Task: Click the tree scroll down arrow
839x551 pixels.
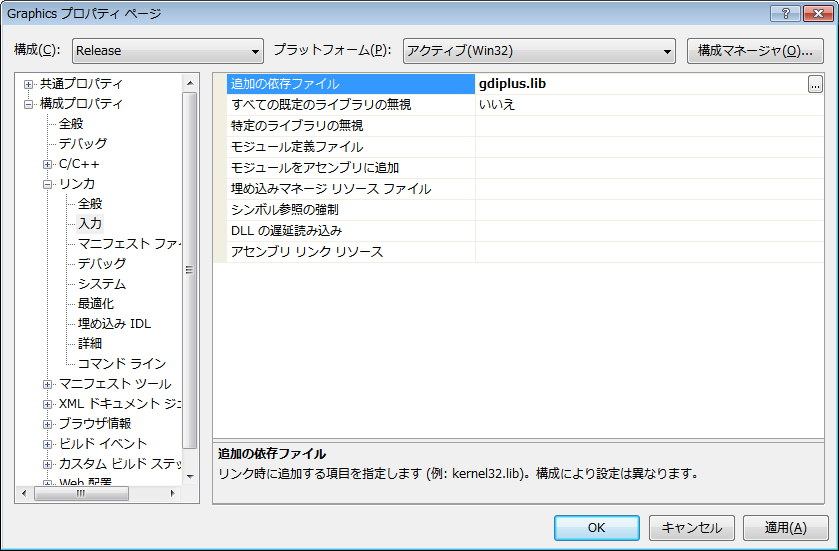Action: pyautogui.click(x=190, y=476)
